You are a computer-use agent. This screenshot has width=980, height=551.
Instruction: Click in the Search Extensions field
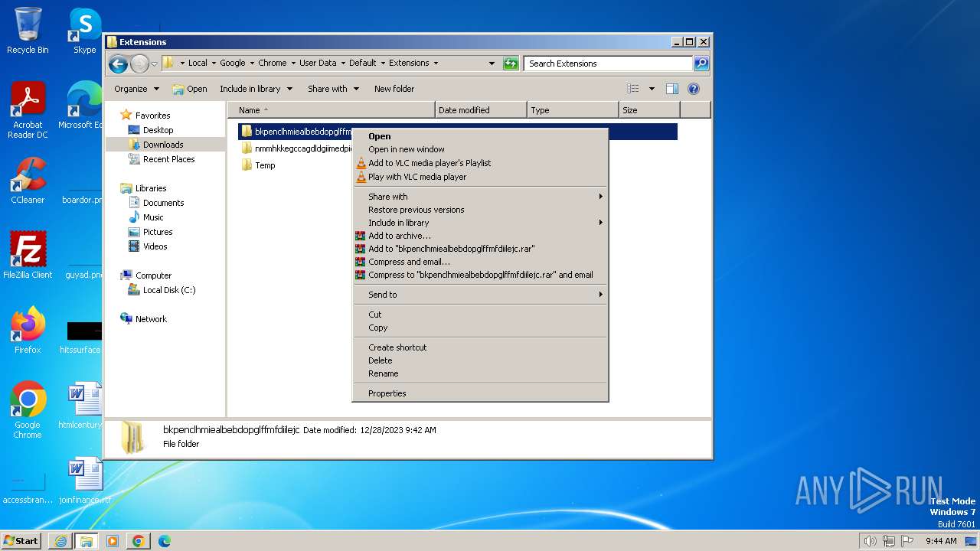coord(609,64)
